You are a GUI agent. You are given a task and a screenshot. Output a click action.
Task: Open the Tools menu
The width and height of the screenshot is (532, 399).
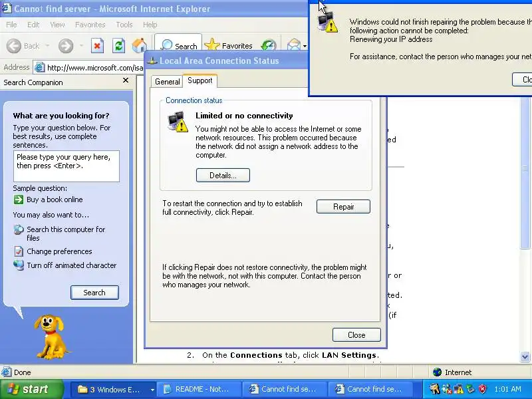(x=124, y=25)
